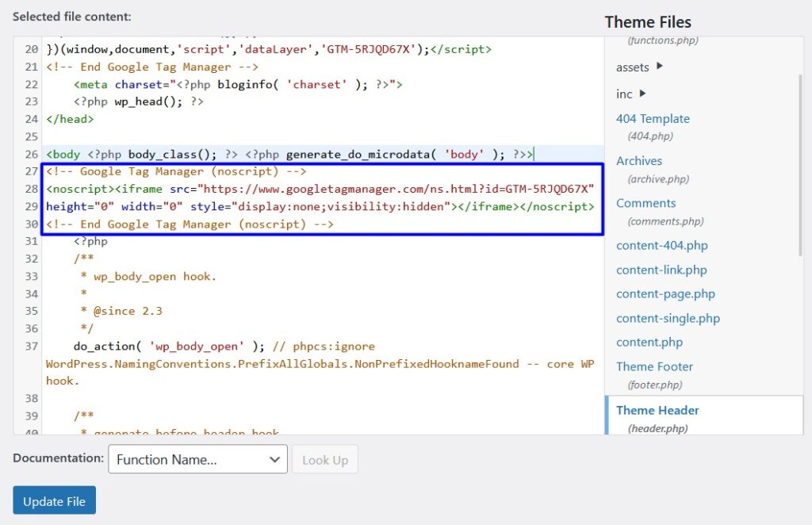Click the height and width attributes line 29
Viewport: 812px width, 525px height.
tap(320, 206)
